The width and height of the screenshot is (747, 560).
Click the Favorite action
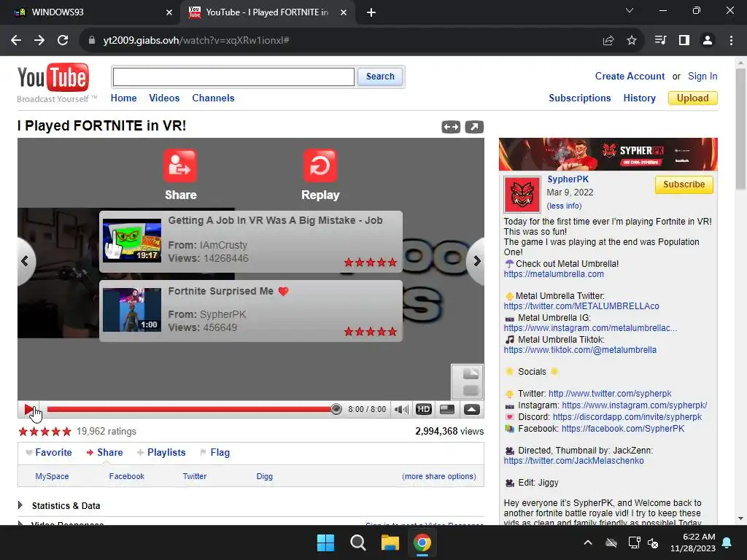(53, 452)
